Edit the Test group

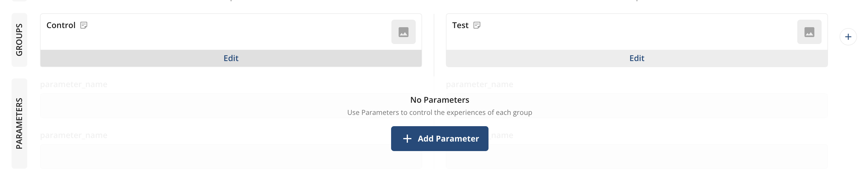[637, 58]
